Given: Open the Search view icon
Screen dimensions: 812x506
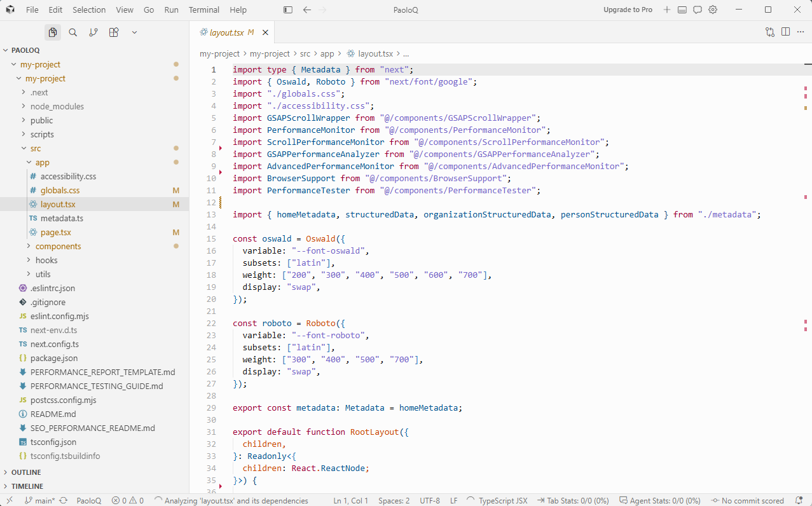Looking at the screenshot, I should pos(73,32).
